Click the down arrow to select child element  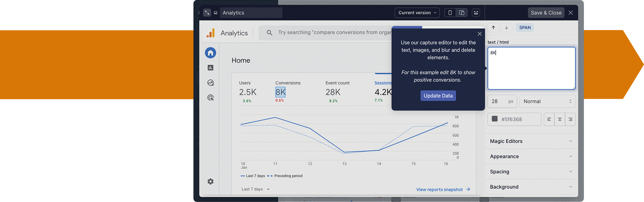[x=506, y=28]
